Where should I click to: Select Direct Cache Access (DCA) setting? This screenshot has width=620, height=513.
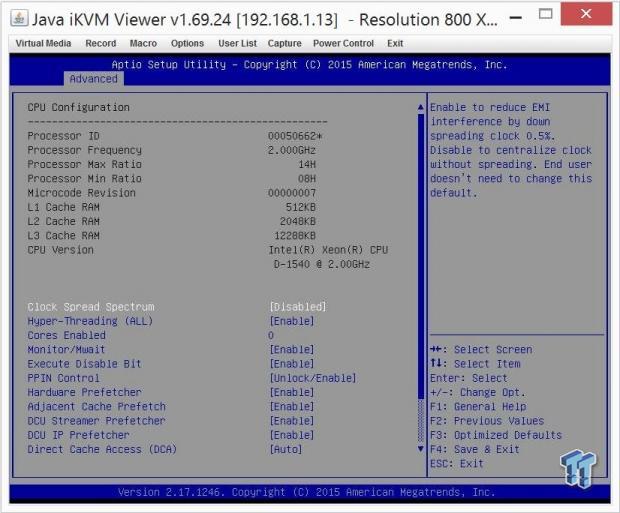point(102,449)
